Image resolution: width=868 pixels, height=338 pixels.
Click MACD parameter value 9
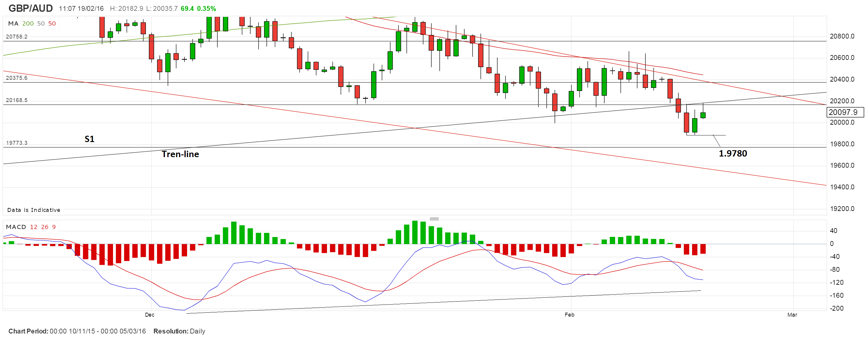point(54,227)
